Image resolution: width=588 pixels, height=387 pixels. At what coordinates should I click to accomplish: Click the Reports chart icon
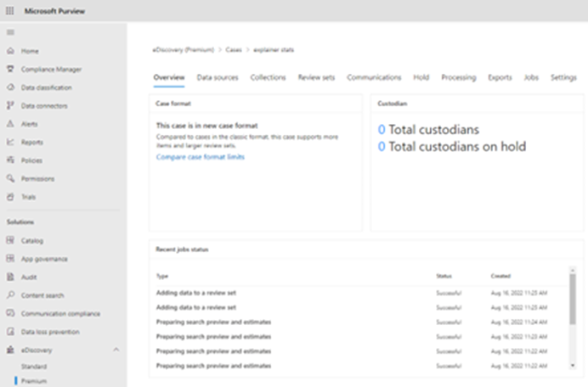10,142
